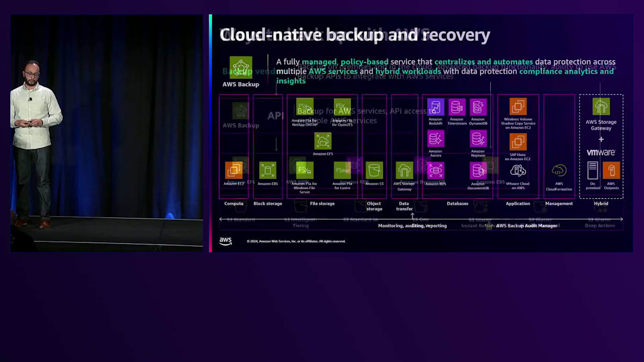Click AWS Storage Gateway icon under Data transfer

[x=405, y=170]
